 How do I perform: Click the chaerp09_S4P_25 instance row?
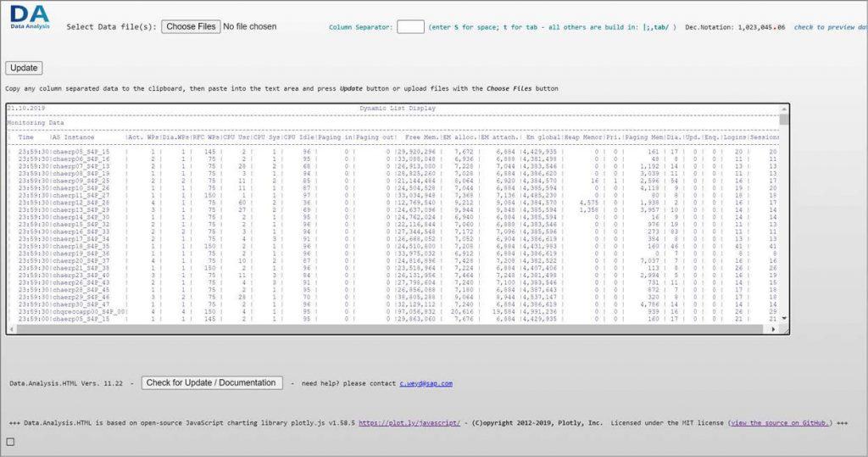click(x=392, y=181)
